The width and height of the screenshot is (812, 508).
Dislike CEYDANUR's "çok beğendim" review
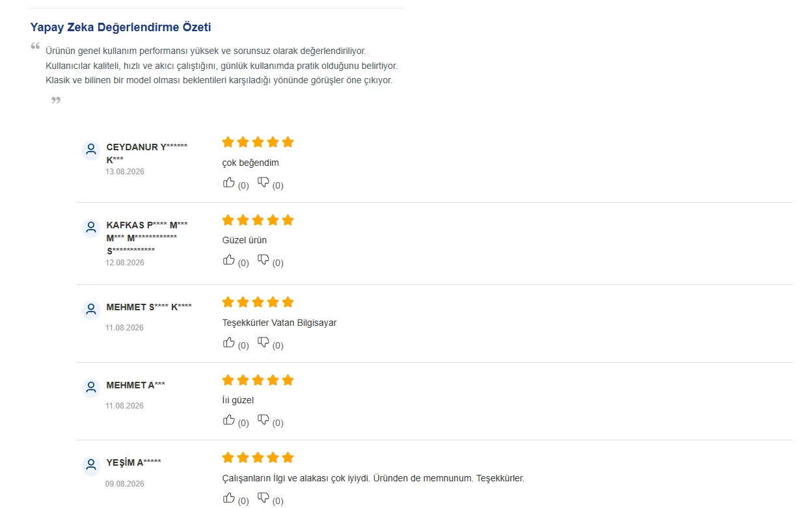(x=264, y=183)
